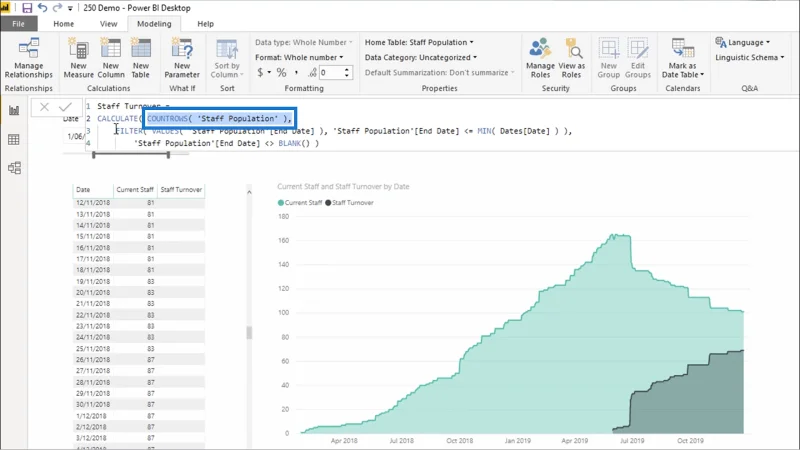
Task: Open Data Category Uncategorized dropdown
Action: tap(421, 58)
